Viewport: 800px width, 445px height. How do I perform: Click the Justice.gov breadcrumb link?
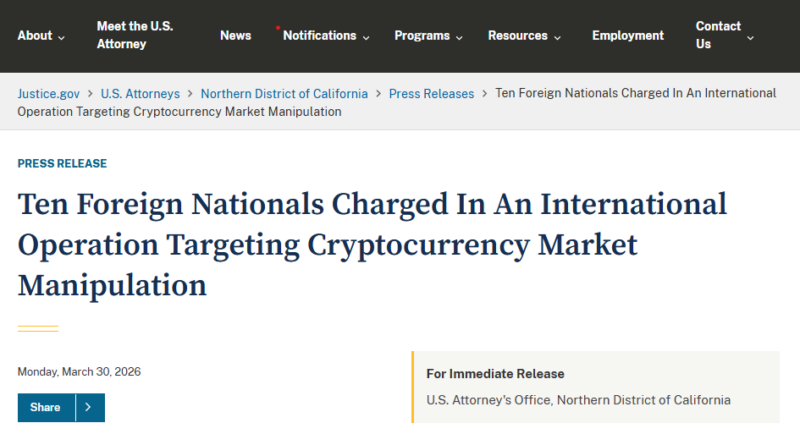49,93
